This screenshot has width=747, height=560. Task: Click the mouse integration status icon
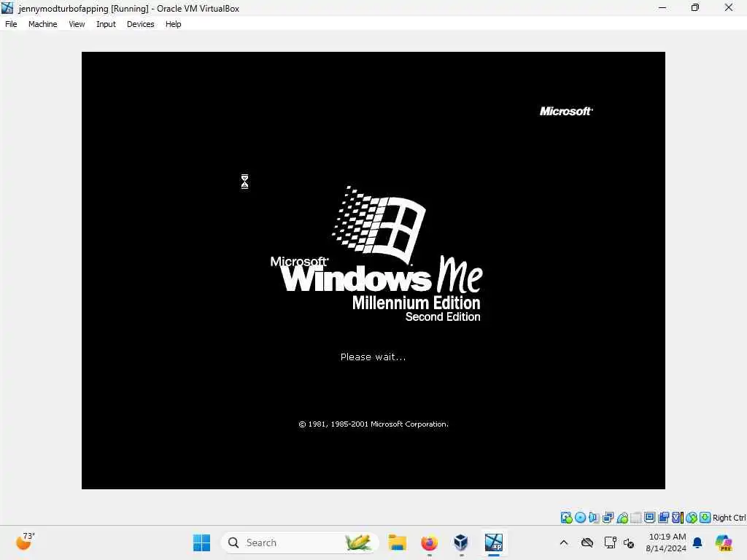point(692,518)
